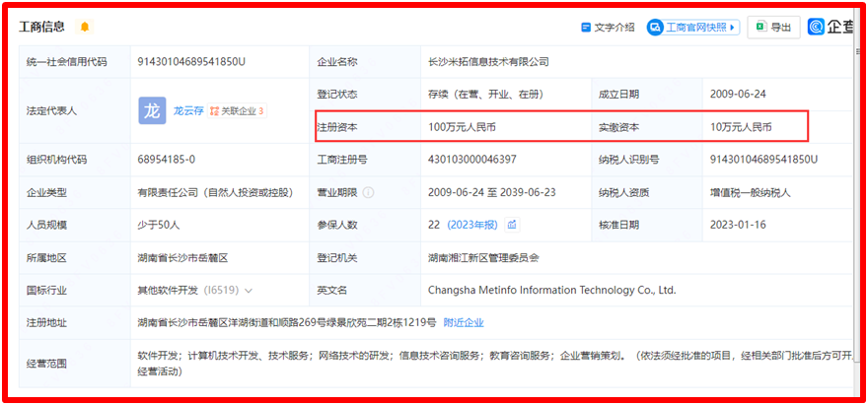View 关联企业 3 related companies
The image size is (868, 405).
click(x=242, y=110)
